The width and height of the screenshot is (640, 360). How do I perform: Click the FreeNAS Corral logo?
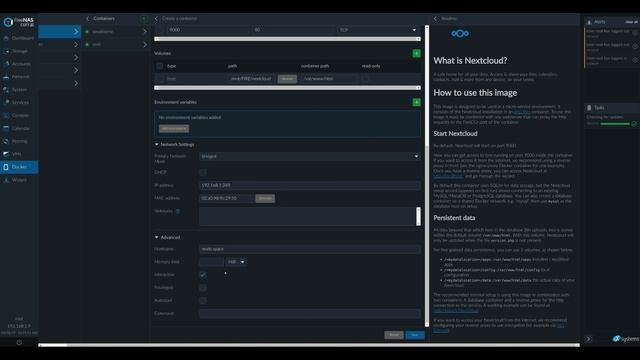click(19, 22)
